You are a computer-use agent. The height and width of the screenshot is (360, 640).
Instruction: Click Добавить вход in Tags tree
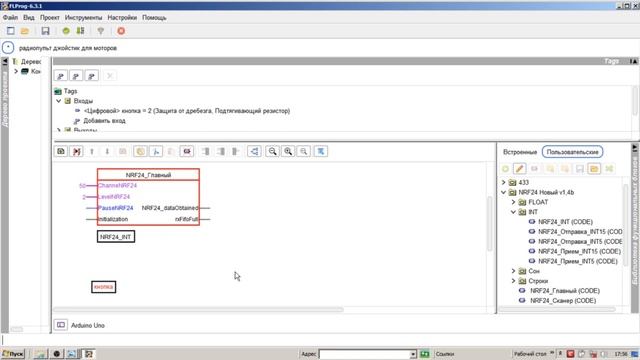tap(104, 121)
